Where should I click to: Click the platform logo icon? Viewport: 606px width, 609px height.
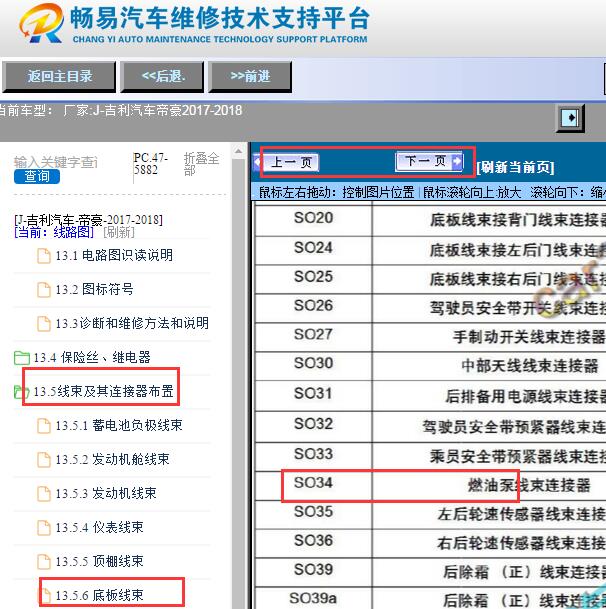point(42,23)
